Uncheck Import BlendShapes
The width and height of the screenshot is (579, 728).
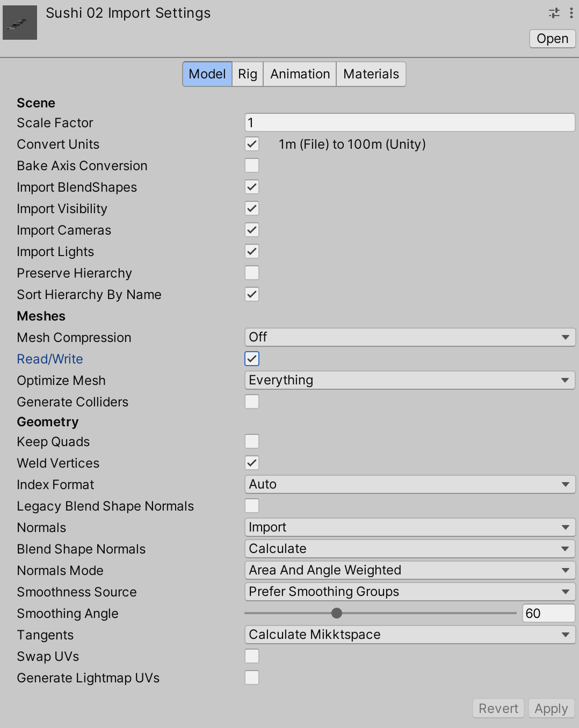click(251, 187)
